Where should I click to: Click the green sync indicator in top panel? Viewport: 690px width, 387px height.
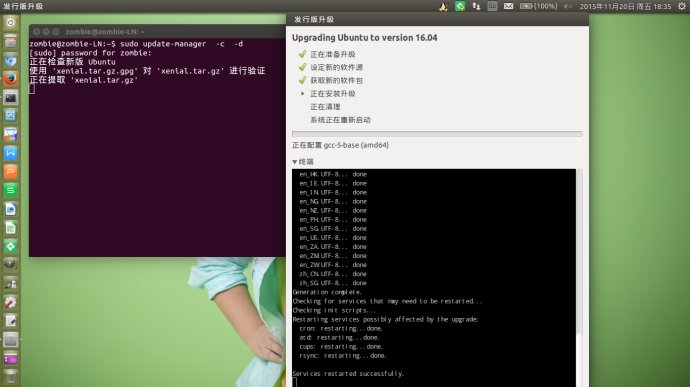460,6
